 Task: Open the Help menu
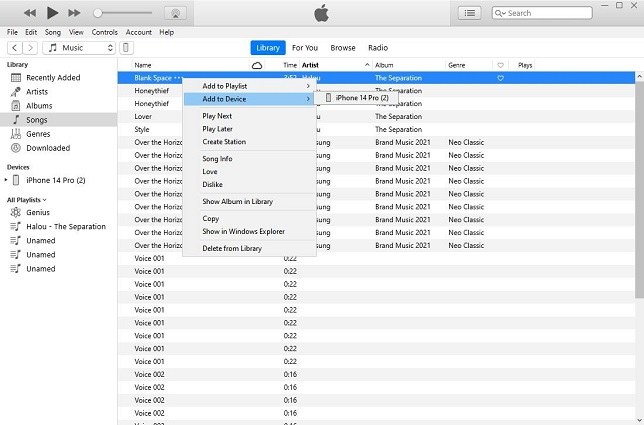[166, 32]
